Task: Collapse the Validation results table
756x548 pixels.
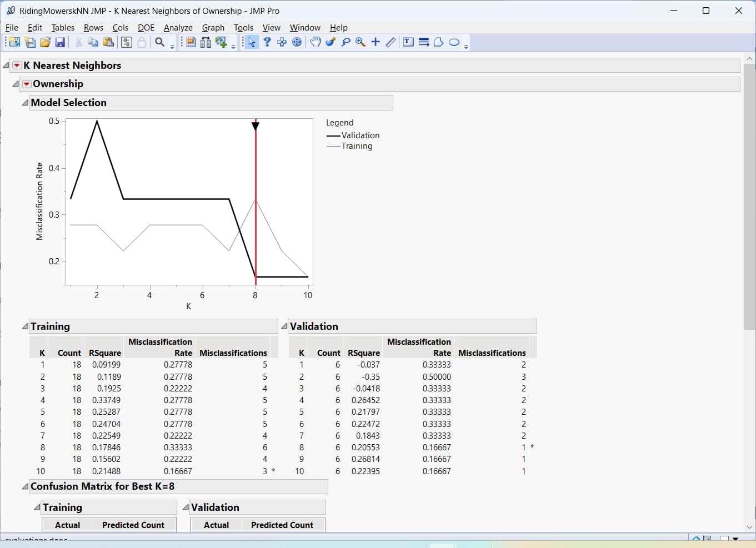Action: pyautogui.click(x=285, y=326)
